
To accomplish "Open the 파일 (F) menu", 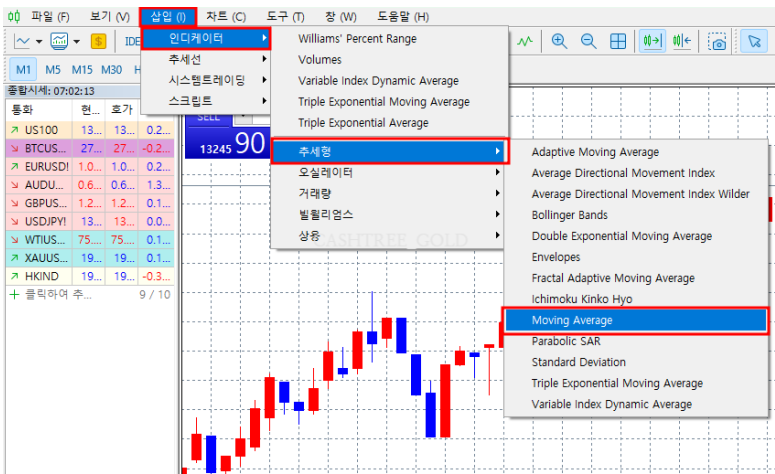I will (x=50, y=17).
